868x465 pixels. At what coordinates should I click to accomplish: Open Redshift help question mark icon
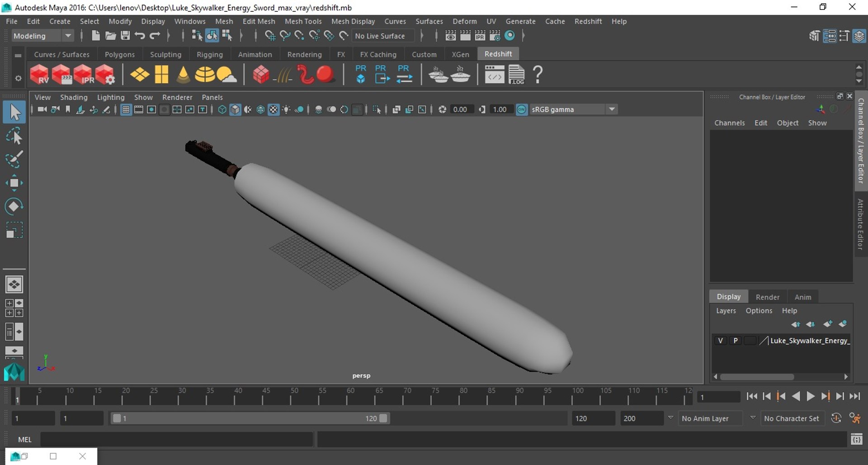(538, 75)
